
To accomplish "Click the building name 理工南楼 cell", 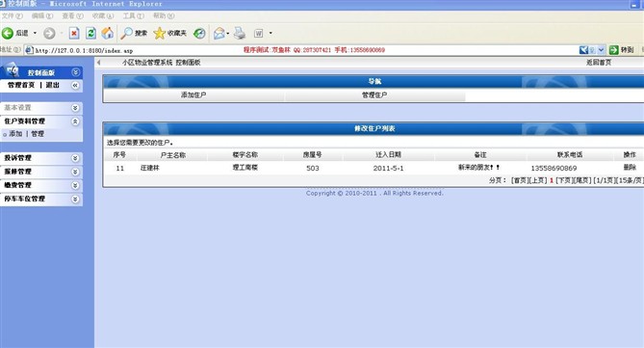I will point(245,168).
